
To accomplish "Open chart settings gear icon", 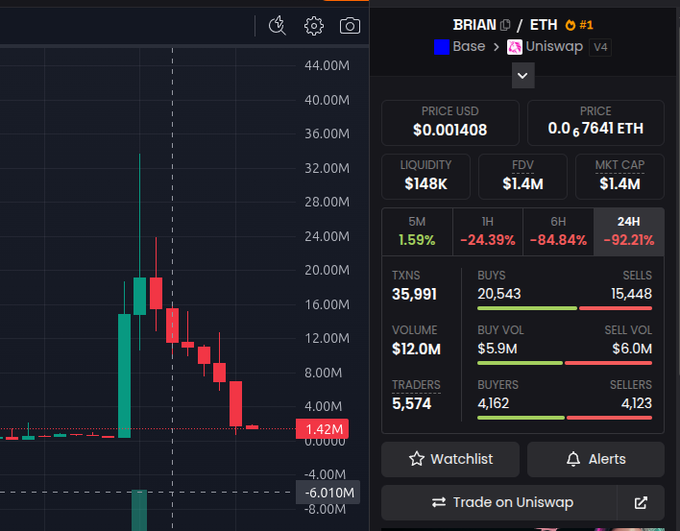I will (x=314, y=26).
